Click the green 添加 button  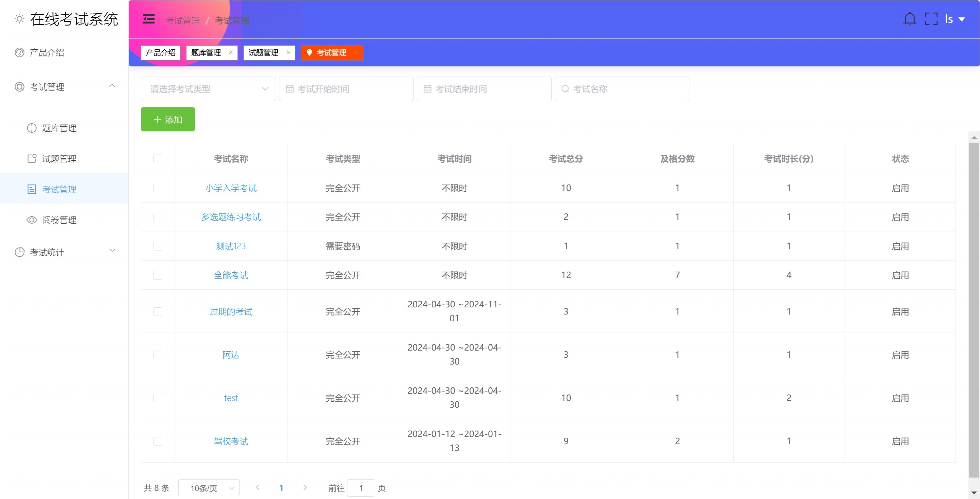click(x=168, y=119)
